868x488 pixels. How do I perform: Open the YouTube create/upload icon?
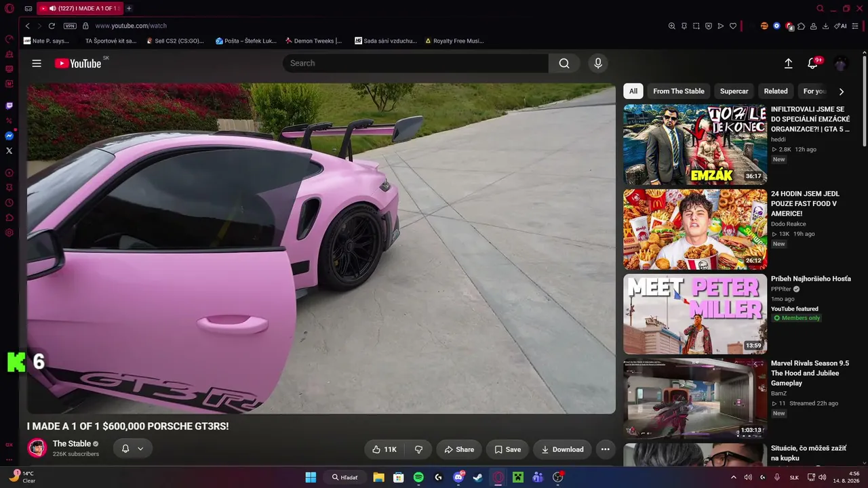[788, 63]
